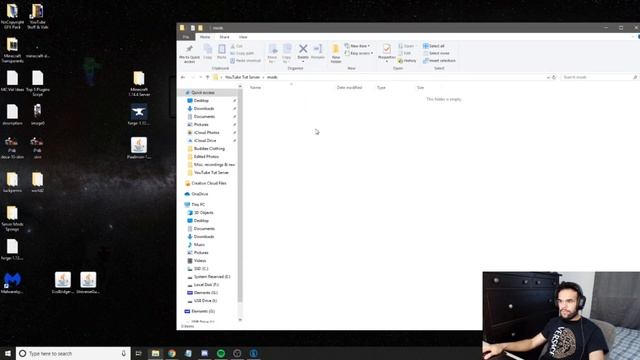The image size is (640, 360).
Task: Click the History ribbon button
Action: [407, 61]
